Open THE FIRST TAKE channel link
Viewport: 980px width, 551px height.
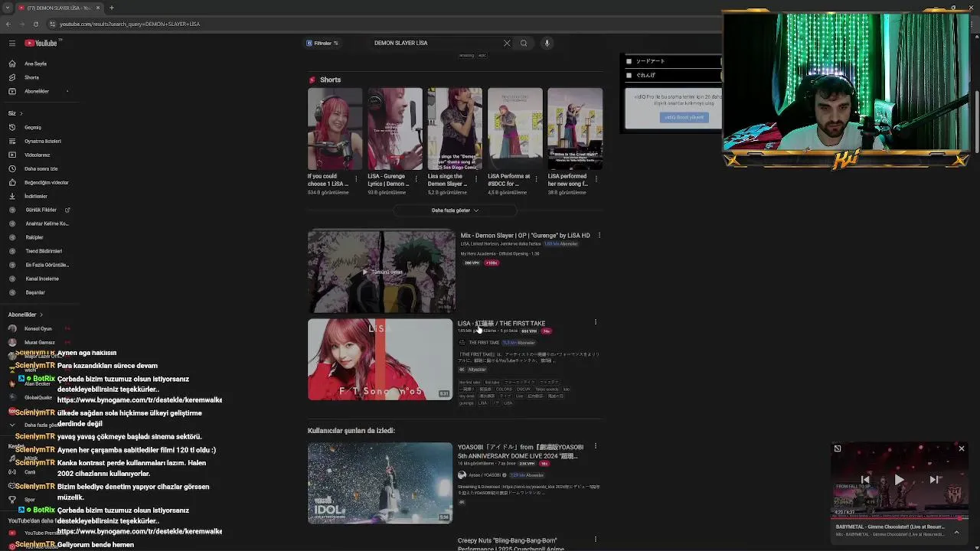click(x=484, y=343)
